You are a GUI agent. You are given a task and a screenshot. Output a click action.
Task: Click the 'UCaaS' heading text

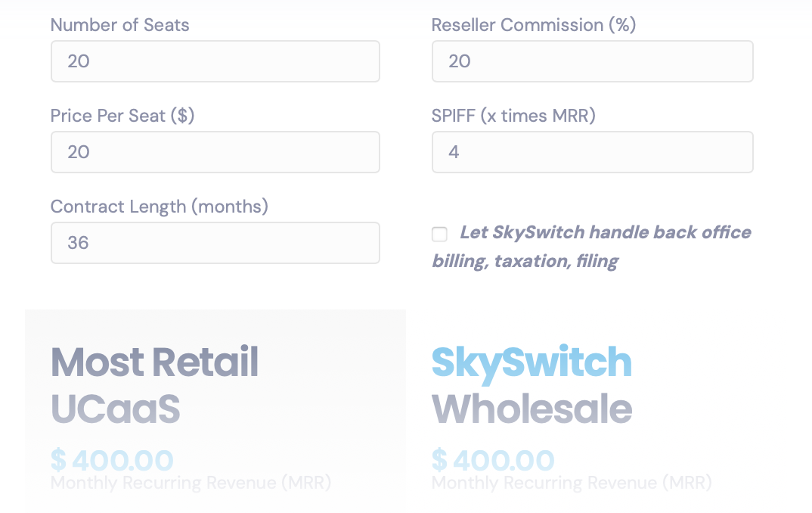coord(115,409)
